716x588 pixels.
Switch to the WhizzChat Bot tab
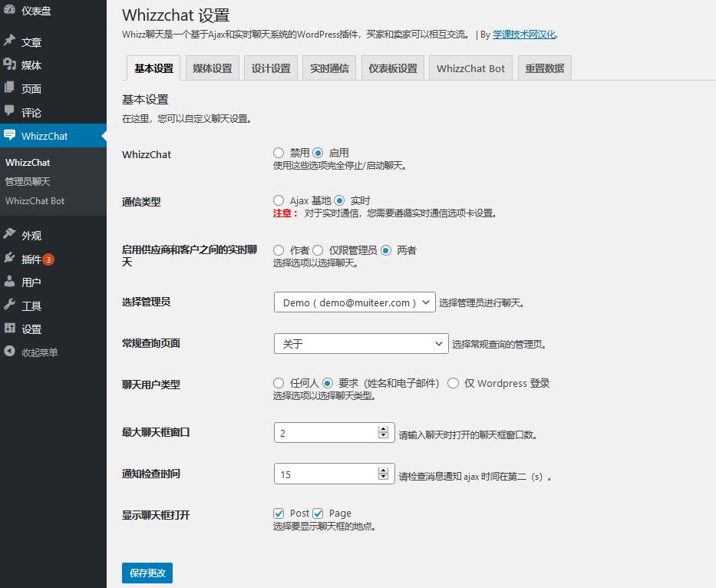(470, 68)
